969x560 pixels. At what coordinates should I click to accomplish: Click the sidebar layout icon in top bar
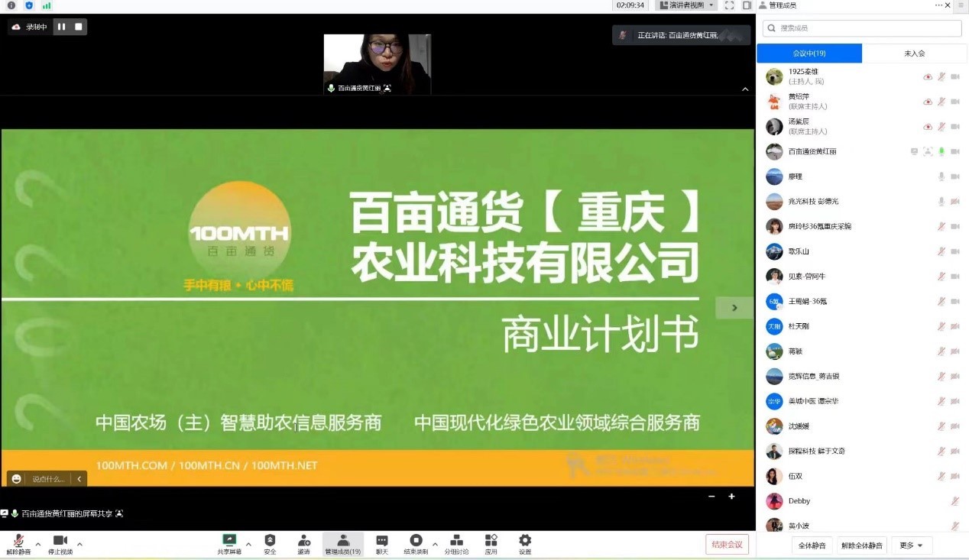coord(747,5)
